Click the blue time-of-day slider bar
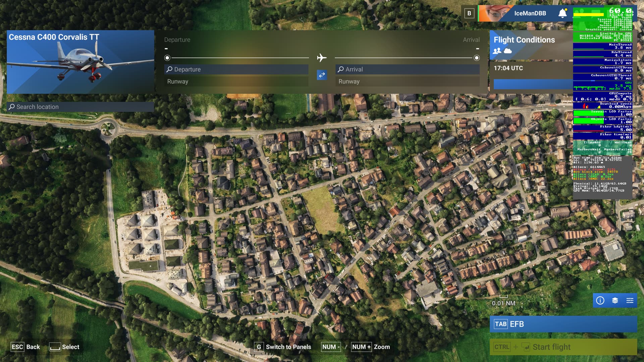Image resolution: width=644 pixels, height=362 pixels. click(x=533, y=84)
